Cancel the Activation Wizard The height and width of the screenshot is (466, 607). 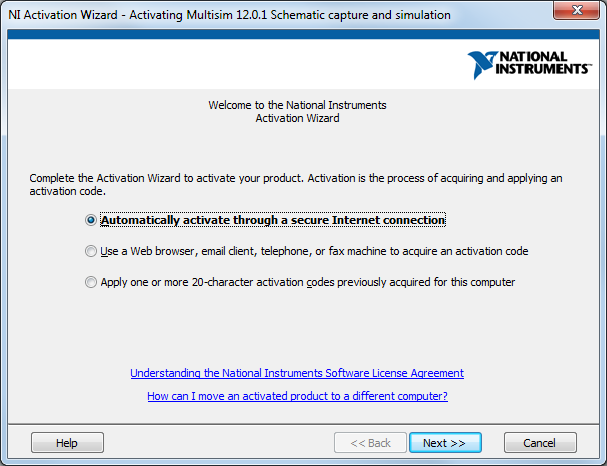coord(540,443)
